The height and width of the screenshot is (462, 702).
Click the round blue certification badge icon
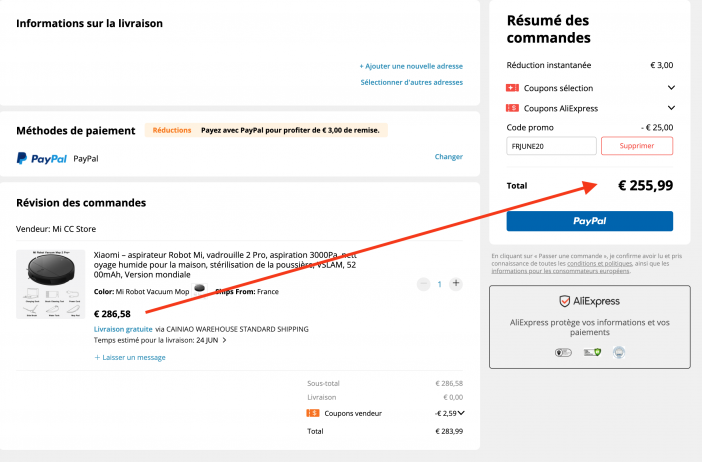[619, 352]
